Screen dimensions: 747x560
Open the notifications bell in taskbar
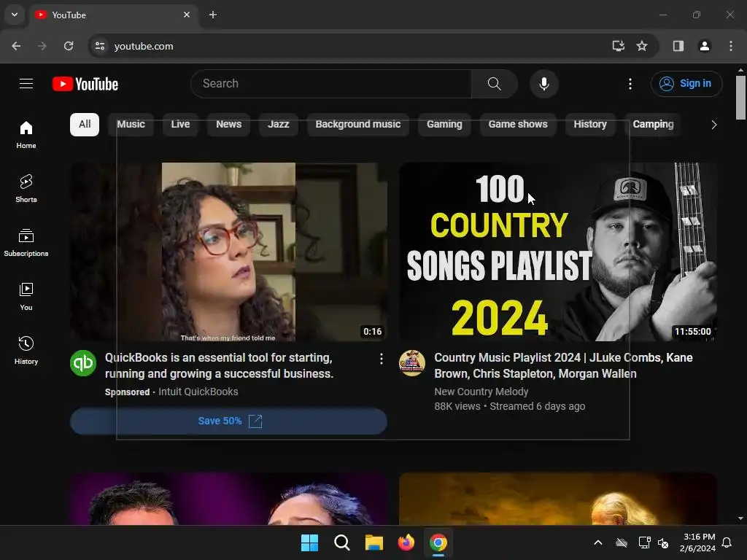coord(727,542)
